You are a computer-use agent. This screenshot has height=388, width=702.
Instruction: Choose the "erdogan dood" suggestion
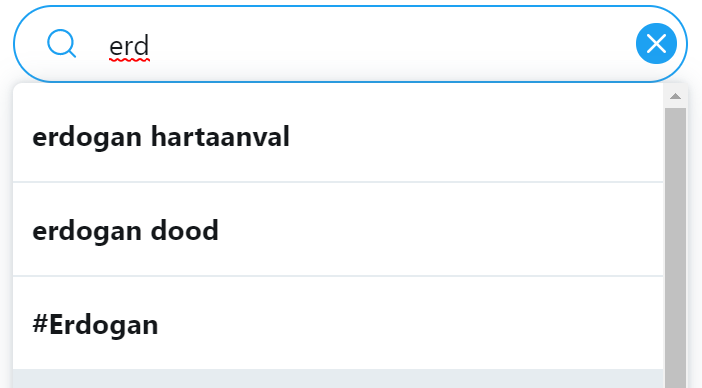point(338,230)
